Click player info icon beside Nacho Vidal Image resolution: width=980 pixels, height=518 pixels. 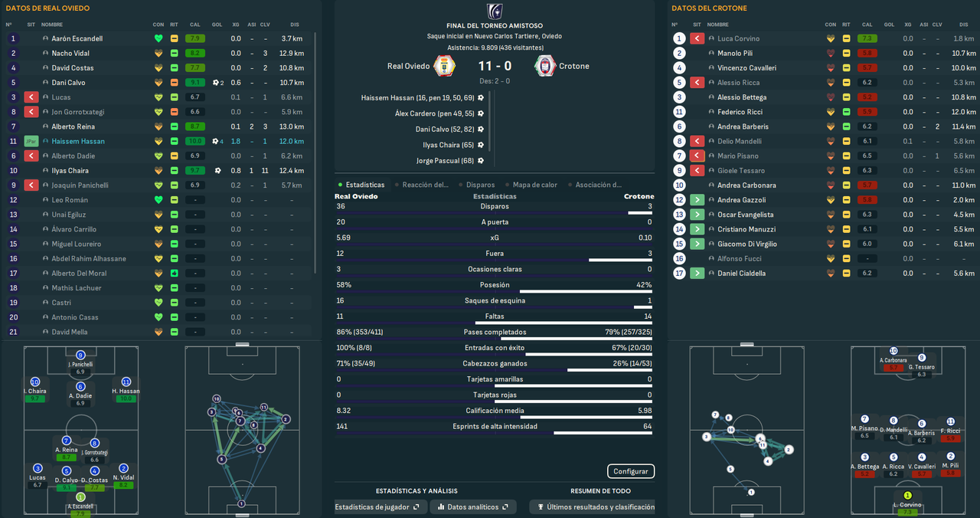point(45,53)
